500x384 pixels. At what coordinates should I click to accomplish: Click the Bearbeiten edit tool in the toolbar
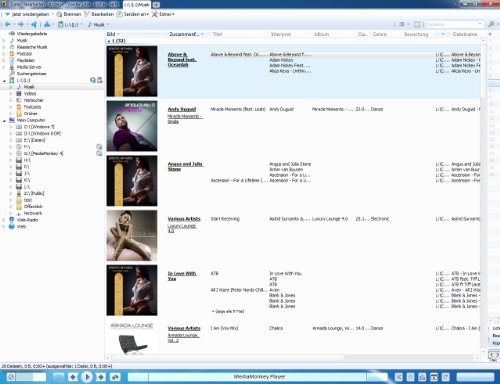[x=87, y=14]
